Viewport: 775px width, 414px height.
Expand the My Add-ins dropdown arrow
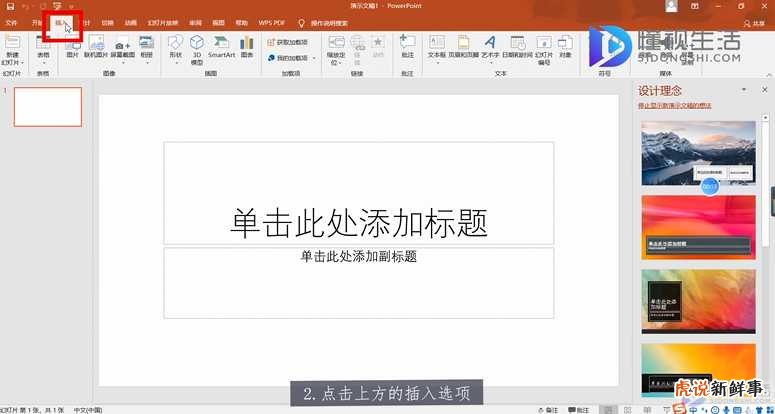point(314,58)
